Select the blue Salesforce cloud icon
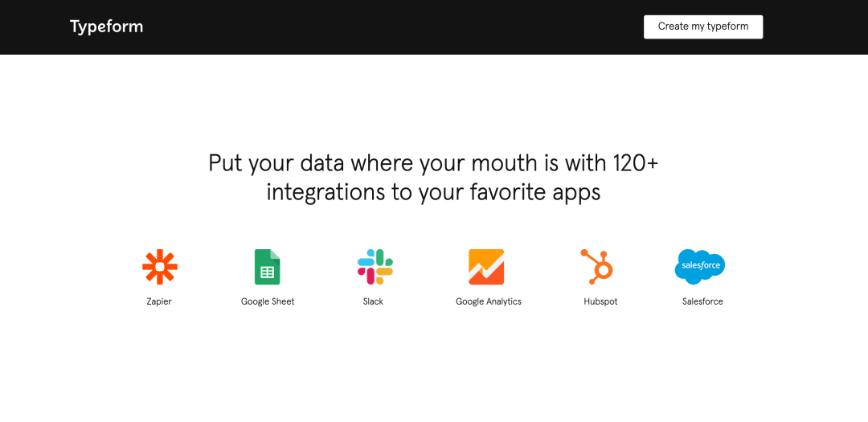 tap(700, 267)
